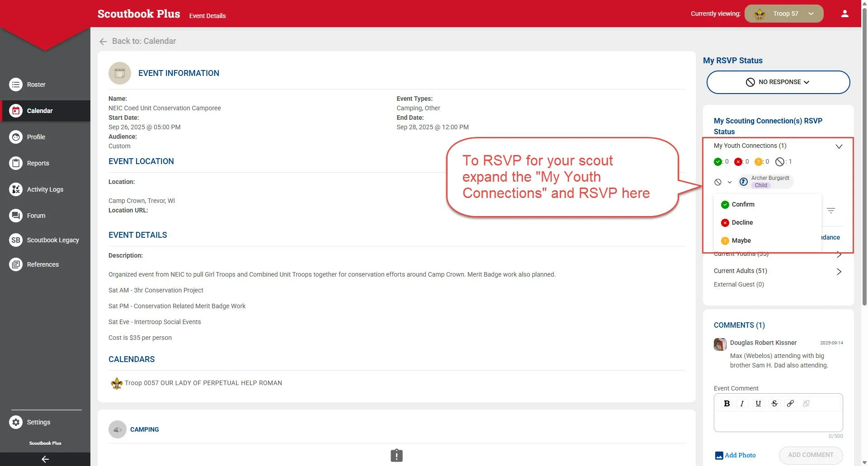The width and height of the screenshot is (868, 466).
Task: Open the user account icon in header
Action: 844,14
